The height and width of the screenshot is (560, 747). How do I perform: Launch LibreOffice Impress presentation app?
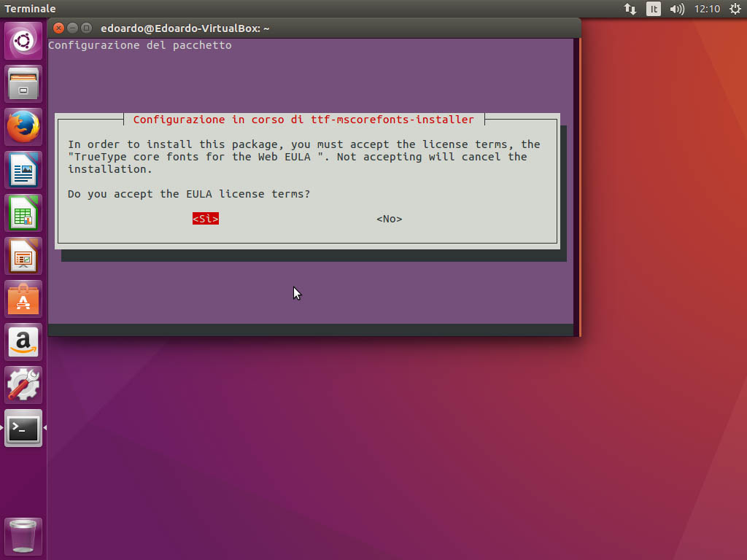[x=23, y=256]
